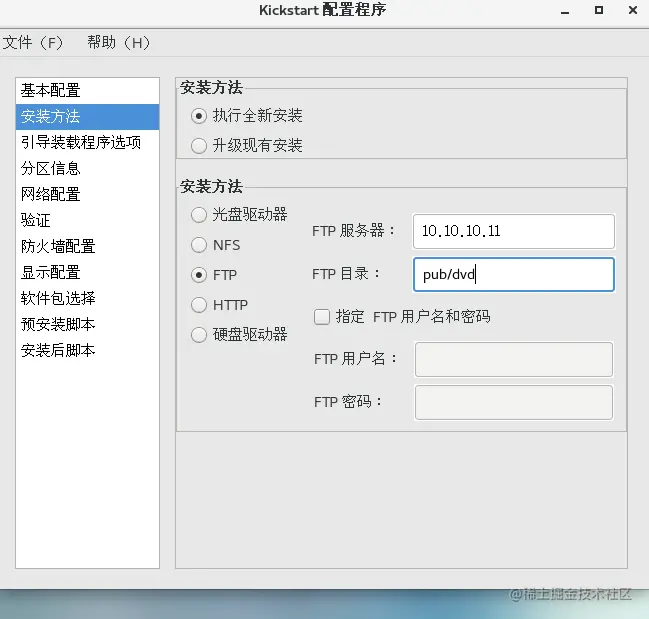Viewport: 649px width, 619px height.
Task: Open the 文件 (F) menu
Action: [32, 42]
